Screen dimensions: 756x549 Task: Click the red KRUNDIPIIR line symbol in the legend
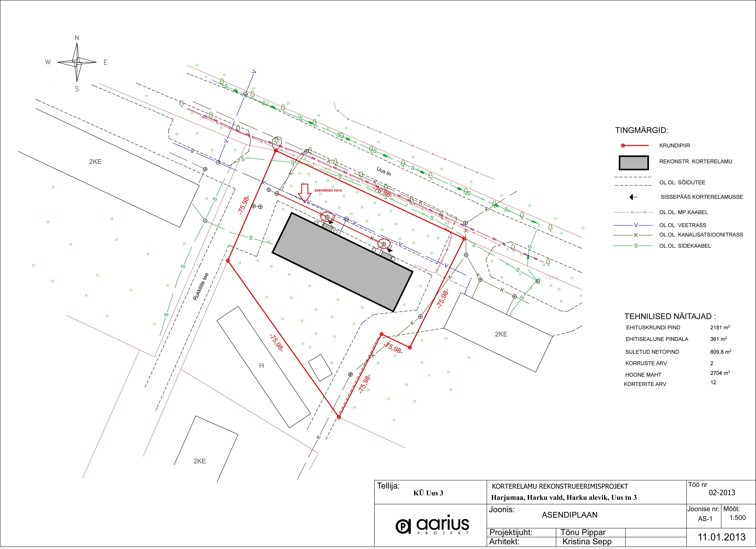click(x=635, y=146)
